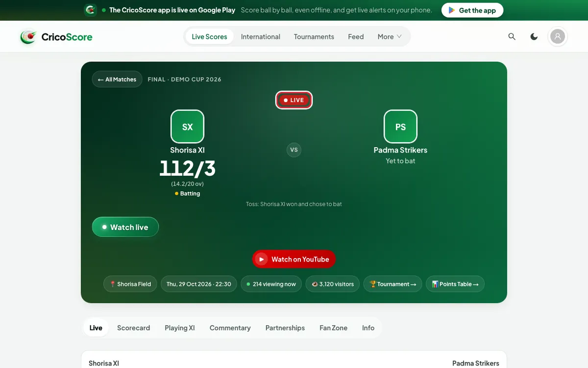Click the Shorisa XI team name under SX badge
Viewport: 588px width, 368px height.
(x=187, y=150)
